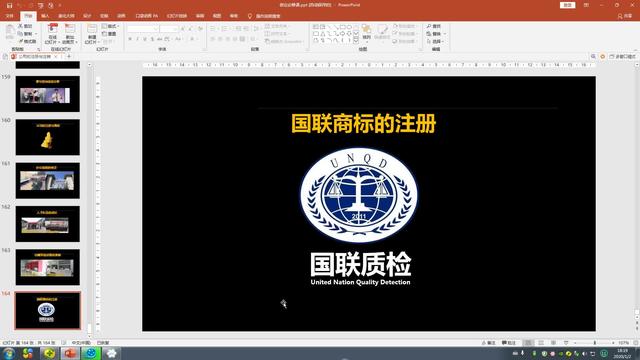Open PowerPoint from the taskbar

click(70, 353)
